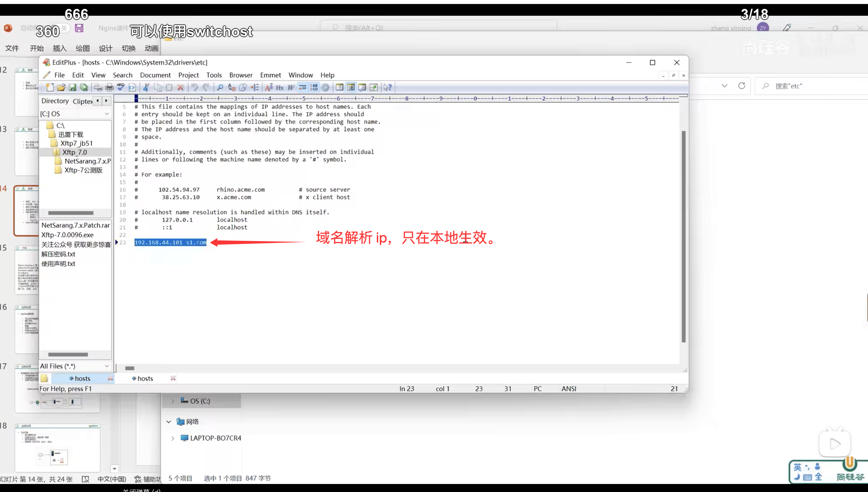The height and width of the screenshot is (492, 868).
Task: Toggle Line Number display button
Action: pos(314,88)
